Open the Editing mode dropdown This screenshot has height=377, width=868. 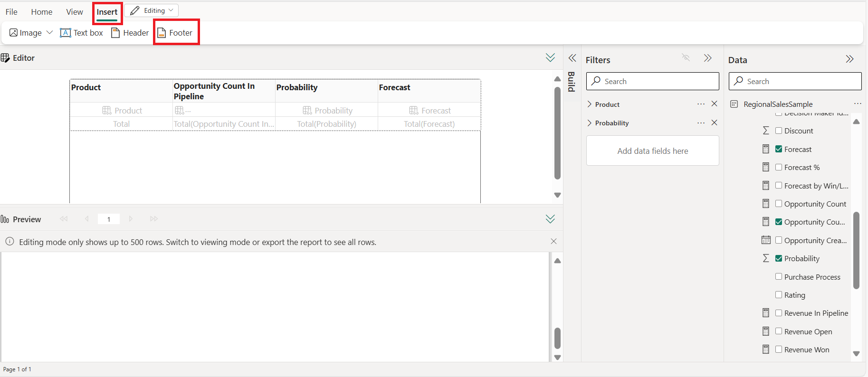tap(152, 10)
